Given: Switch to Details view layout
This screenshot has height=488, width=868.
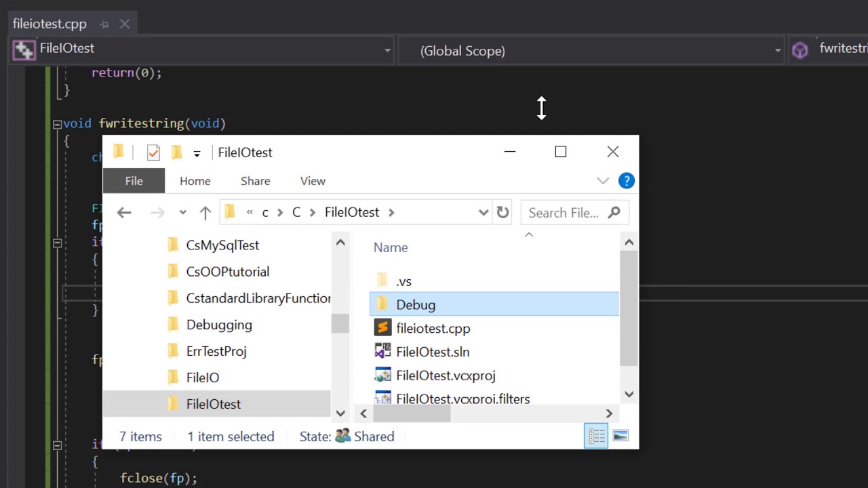Looking at the screenshot, I should click(x=596, y=436).
